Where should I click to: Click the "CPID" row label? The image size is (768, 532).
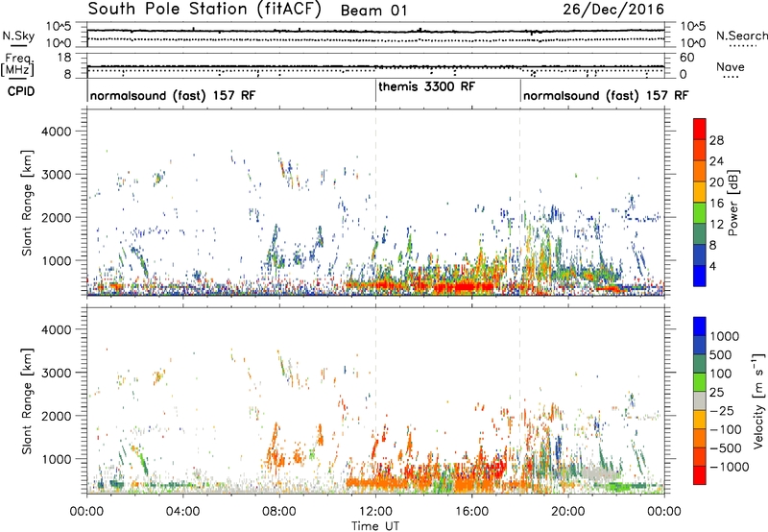coord(21,91)
